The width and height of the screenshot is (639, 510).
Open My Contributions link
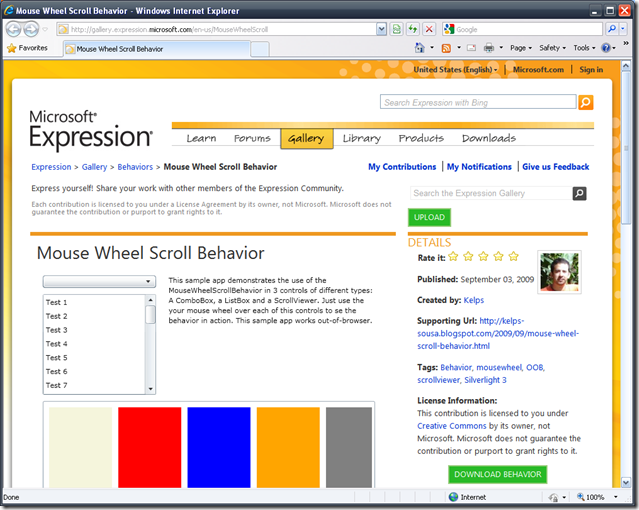coord(402,167)
